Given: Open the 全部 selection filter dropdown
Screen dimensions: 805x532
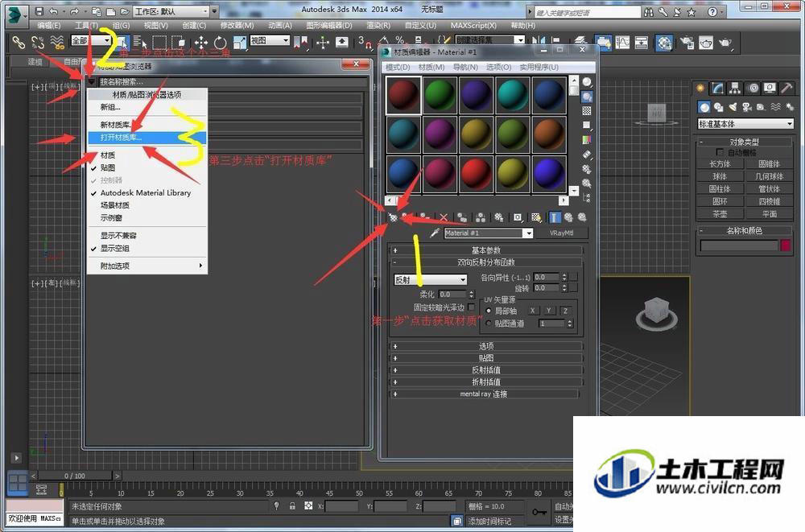Looking at the screenshot, I should click(x=92, y=40).
